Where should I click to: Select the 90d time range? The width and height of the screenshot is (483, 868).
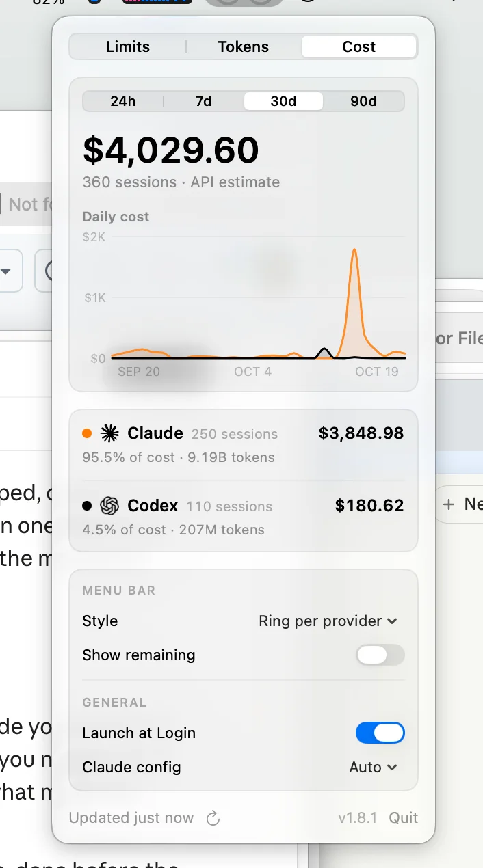(x=364, y=101)
